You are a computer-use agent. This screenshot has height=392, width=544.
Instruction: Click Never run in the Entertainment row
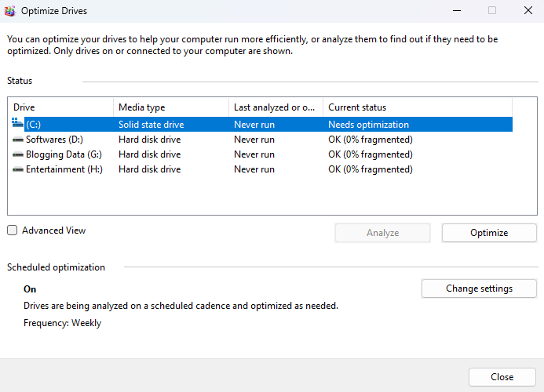tap(254, 169)
